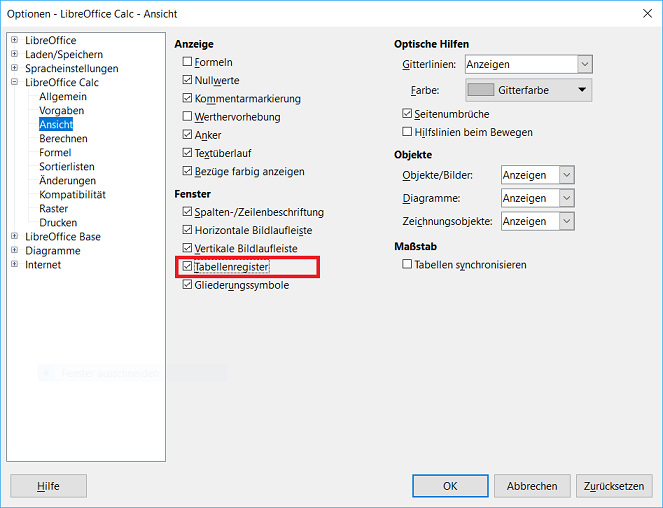Select Laden/Speichern in the tree

pos(64,55)
